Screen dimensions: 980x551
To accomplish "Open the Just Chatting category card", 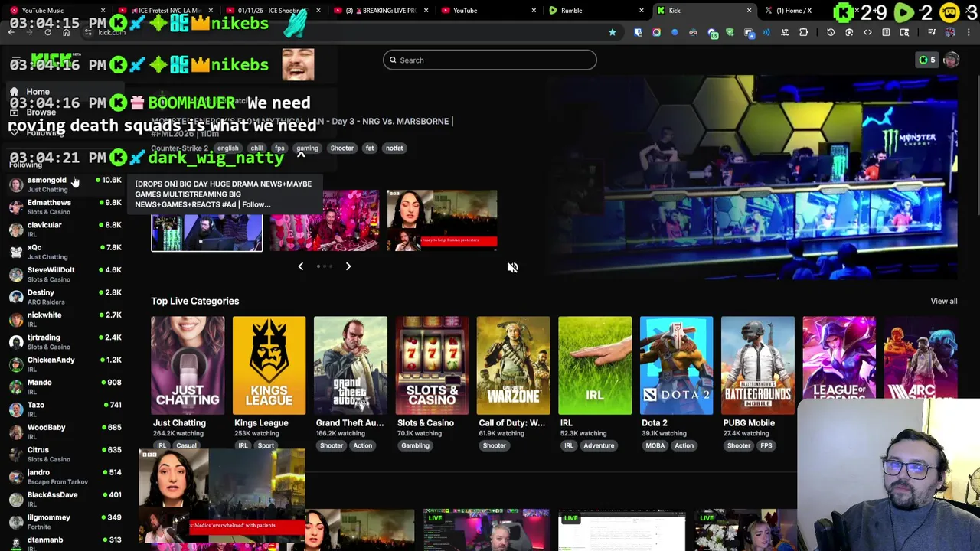I will click(188, 366).
